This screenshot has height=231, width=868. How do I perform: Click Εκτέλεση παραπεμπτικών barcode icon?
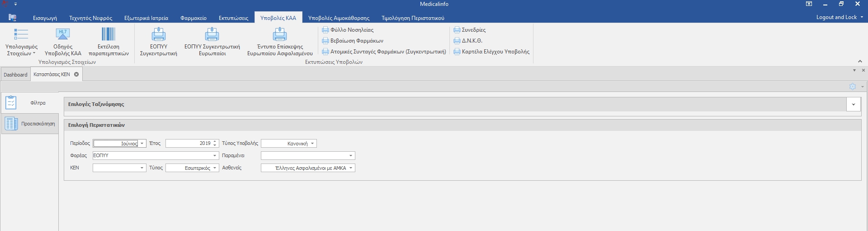pyautogui.click(x=108, y=34)
